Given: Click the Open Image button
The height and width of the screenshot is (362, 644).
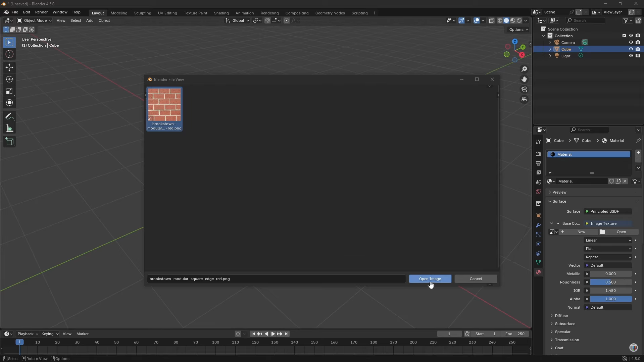Looking at the screenshot, I should [430, 279].
